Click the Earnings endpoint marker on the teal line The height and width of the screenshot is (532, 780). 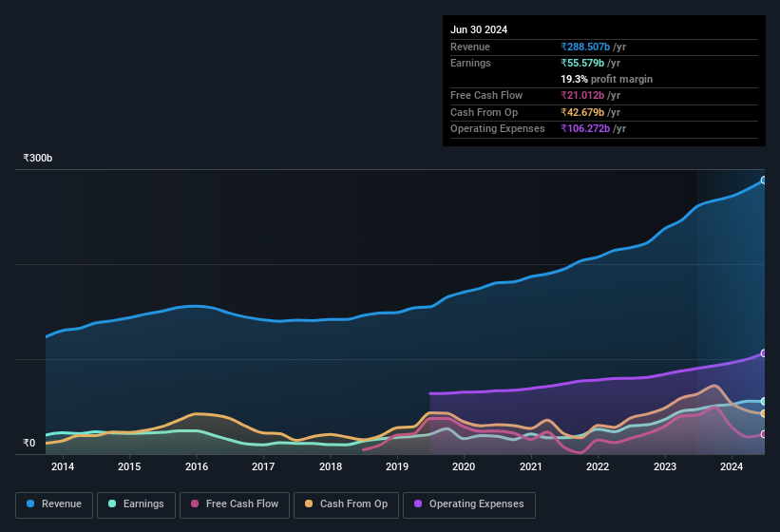[764, 401]
